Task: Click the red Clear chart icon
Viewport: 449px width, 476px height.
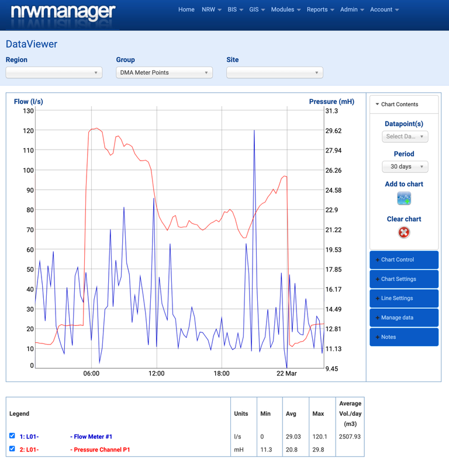Action: [x=404, y=232]
